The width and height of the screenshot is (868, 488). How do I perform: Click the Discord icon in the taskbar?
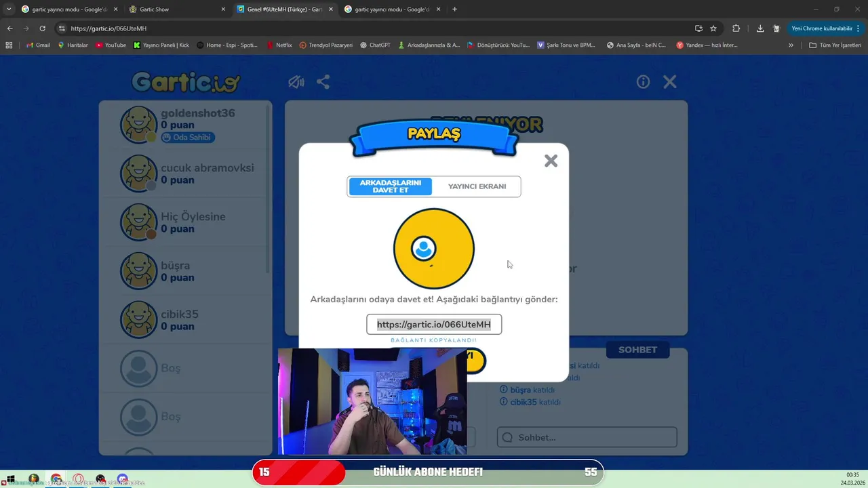[x=122, y=479]
